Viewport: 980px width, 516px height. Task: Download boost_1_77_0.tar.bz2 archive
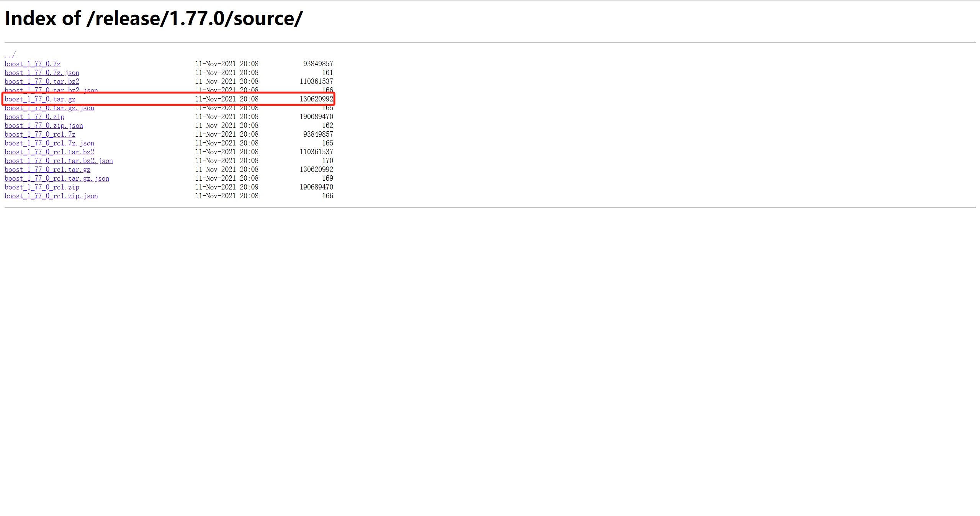[42, 81]
